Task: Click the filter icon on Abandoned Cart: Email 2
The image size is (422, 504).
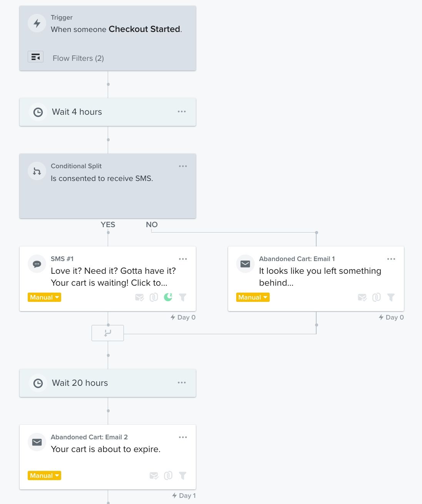Action: (x=183, y=476)
